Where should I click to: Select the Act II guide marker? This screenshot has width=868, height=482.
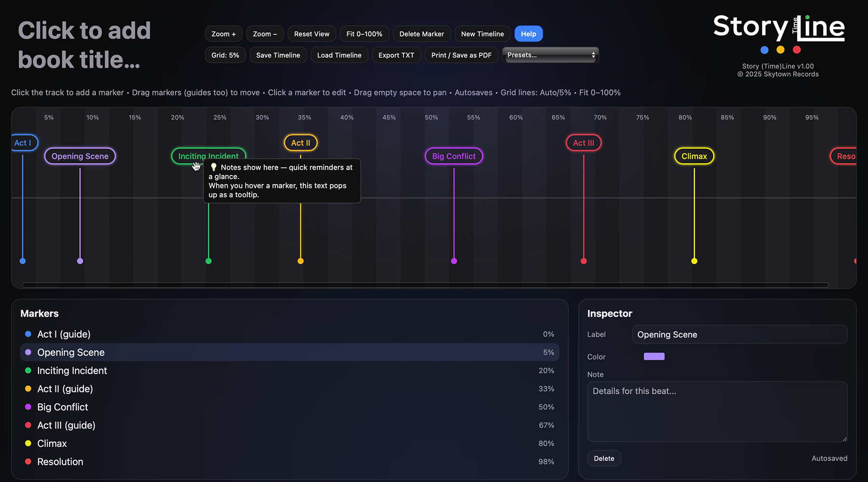coord(300,143)
